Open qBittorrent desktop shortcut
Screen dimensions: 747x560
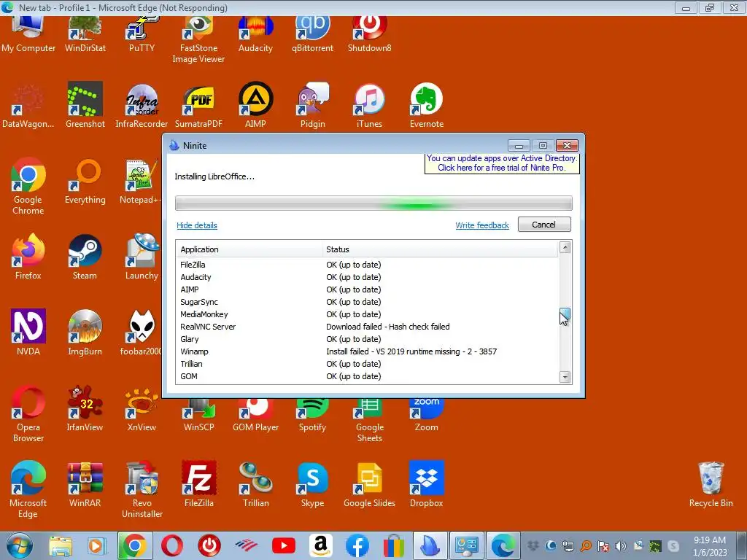click(312, 34)
